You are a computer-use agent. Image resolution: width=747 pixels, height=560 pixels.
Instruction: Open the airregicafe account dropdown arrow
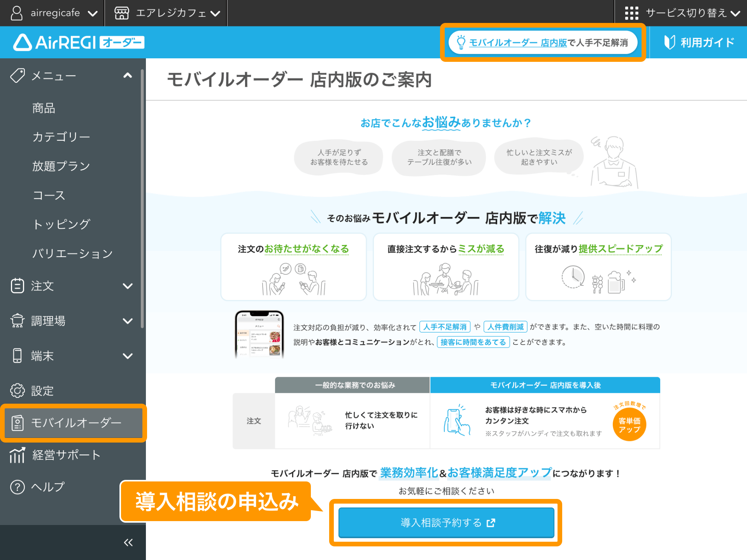coord(93,14)
